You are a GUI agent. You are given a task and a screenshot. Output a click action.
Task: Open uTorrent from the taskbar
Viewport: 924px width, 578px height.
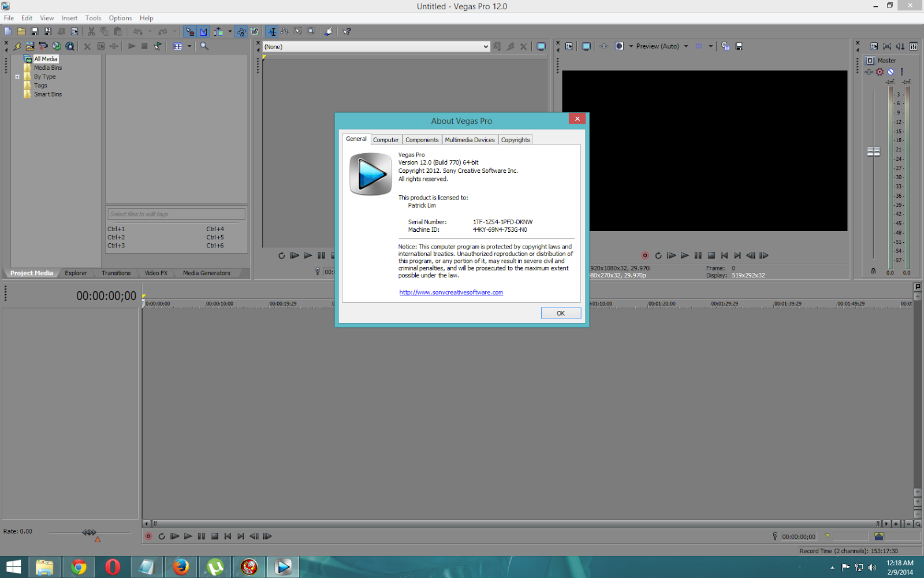215,567
